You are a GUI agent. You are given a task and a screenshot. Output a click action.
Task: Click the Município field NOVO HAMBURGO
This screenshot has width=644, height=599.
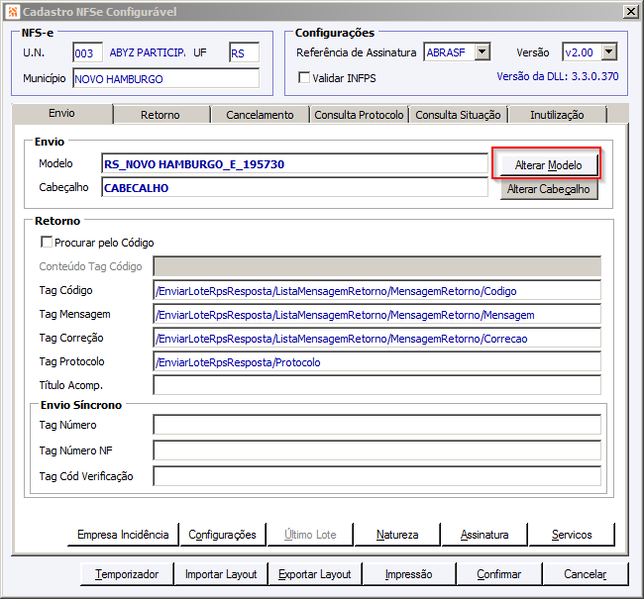(x=166, y=78)
